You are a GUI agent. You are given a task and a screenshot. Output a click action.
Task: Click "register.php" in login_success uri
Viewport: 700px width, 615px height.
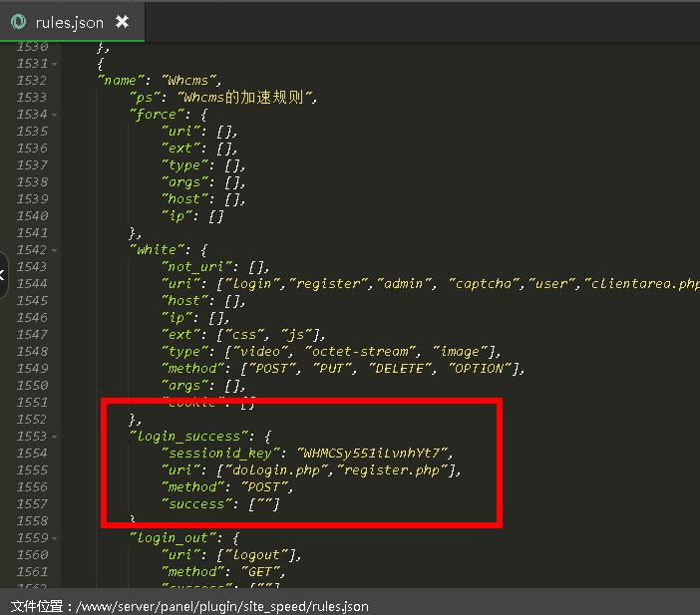(x=392, y=470)
